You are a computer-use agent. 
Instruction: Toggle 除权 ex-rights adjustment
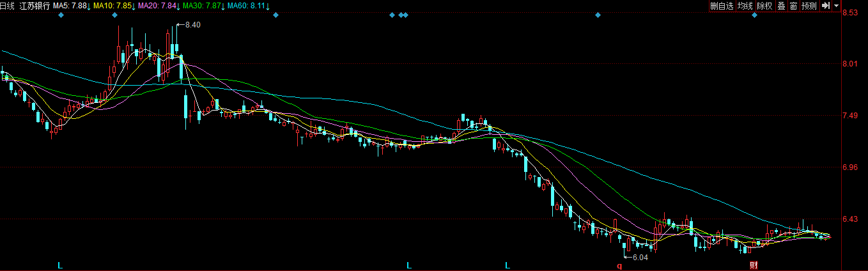pyautogui.click(x=764, y=6)
